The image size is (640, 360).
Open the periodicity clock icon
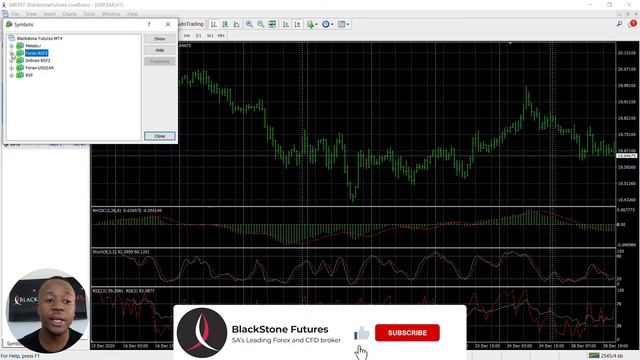pyautogui.click(x=325, y=24)
